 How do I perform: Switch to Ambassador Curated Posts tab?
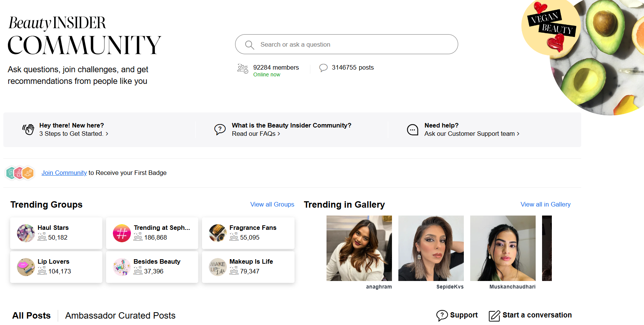(120, 316)
